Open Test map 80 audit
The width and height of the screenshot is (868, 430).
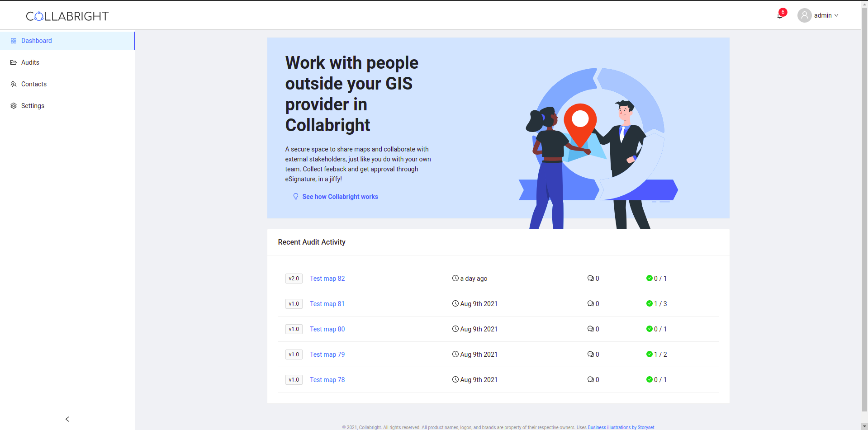(x=327, y=329)
